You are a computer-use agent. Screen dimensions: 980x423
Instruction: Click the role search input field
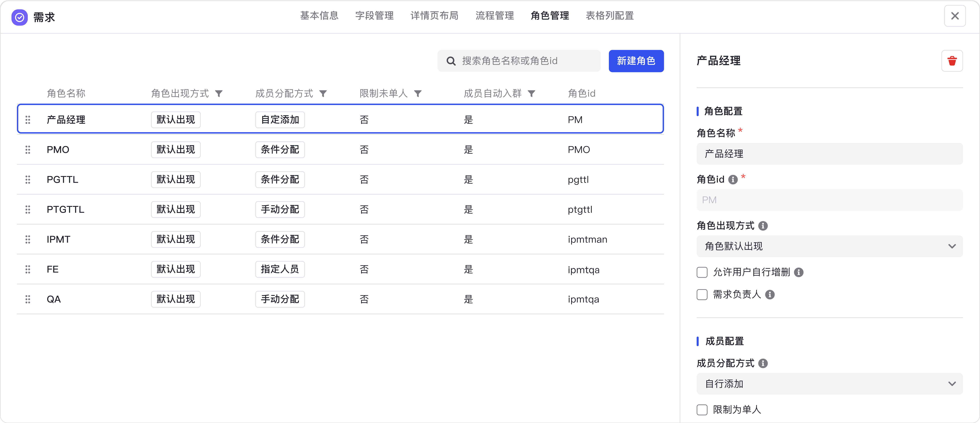pyautogui.click(x=517, y=61)
